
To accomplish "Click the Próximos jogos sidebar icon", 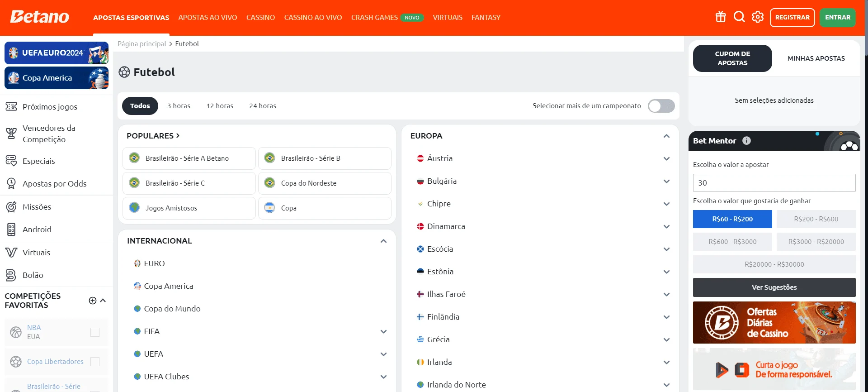I will pos(11,107).
